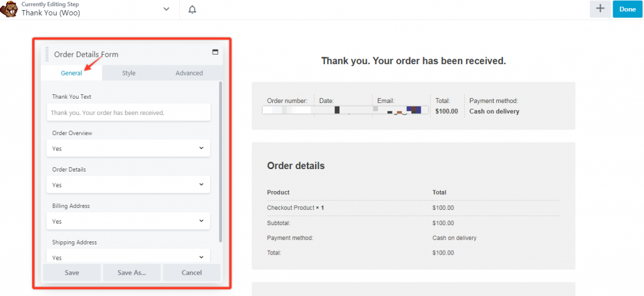644x296 pixels.
Task: Click the Save As... button
Action: (131, 273)
